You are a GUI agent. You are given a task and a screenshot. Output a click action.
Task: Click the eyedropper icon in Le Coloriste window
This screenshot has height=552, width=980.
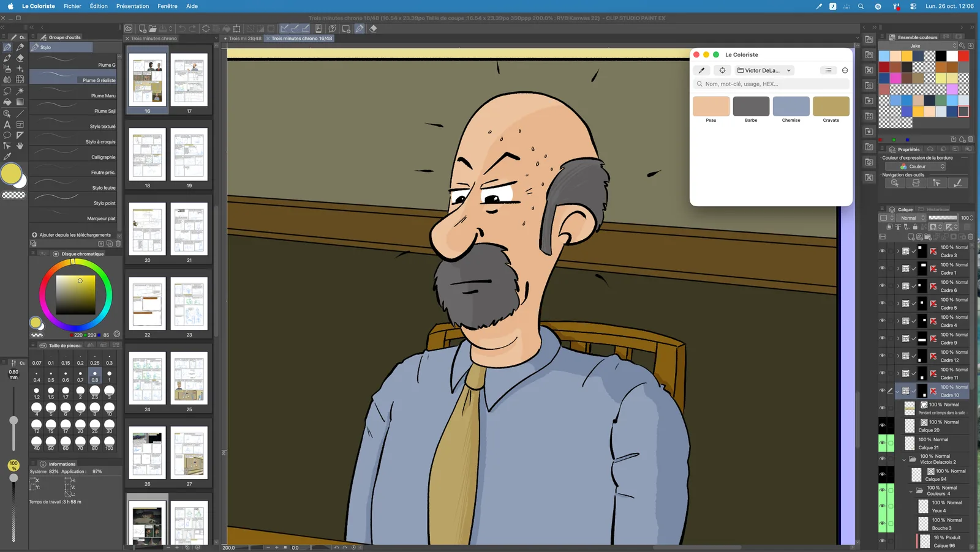pyautogui.click(x=702, y=70)
